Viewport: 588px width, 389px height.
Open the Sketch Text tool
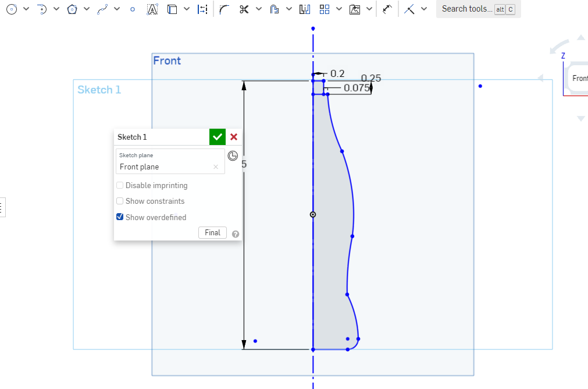[152, 9]
